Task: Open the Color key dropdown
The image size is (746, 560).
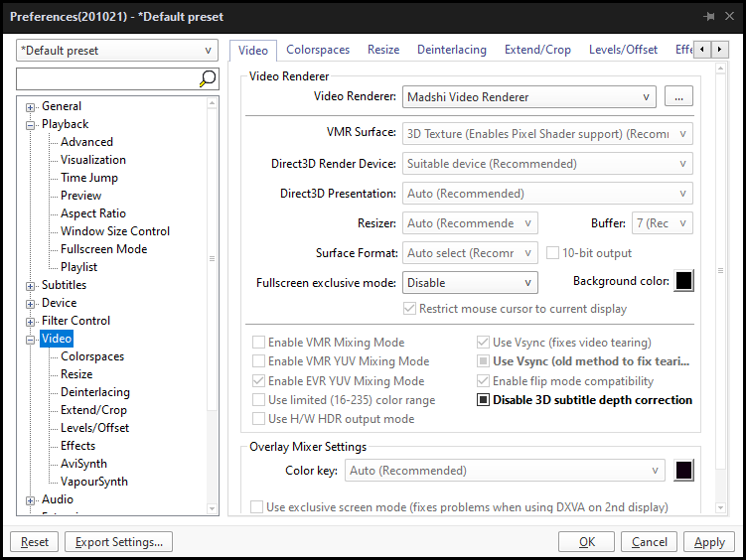Action: pyautogui.click(x=505, y=471)
